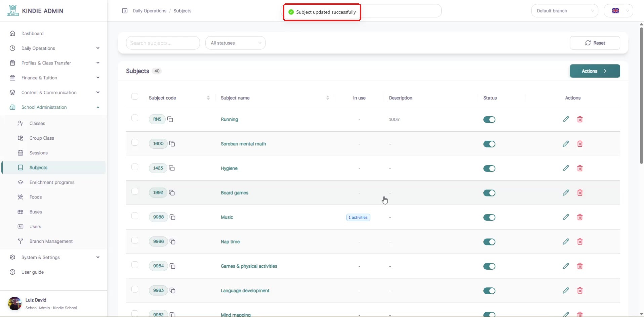
Task: Copy the RNS subject code
Action: click(170, 119)
